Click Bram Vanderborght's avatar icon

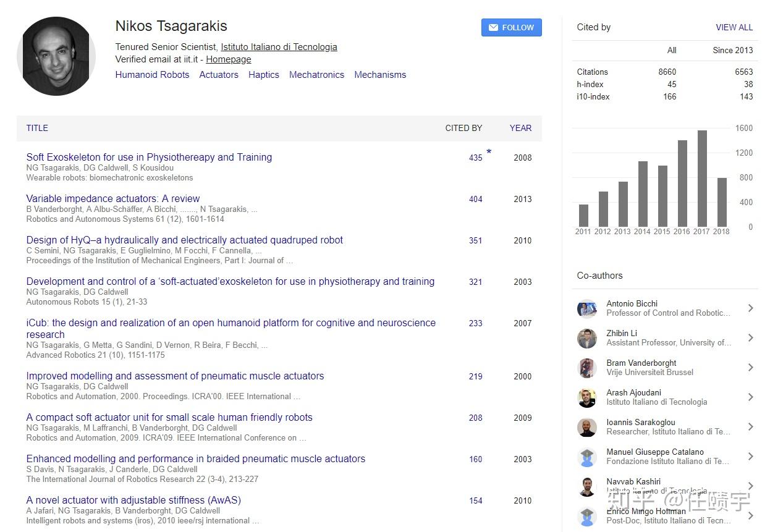586,368
